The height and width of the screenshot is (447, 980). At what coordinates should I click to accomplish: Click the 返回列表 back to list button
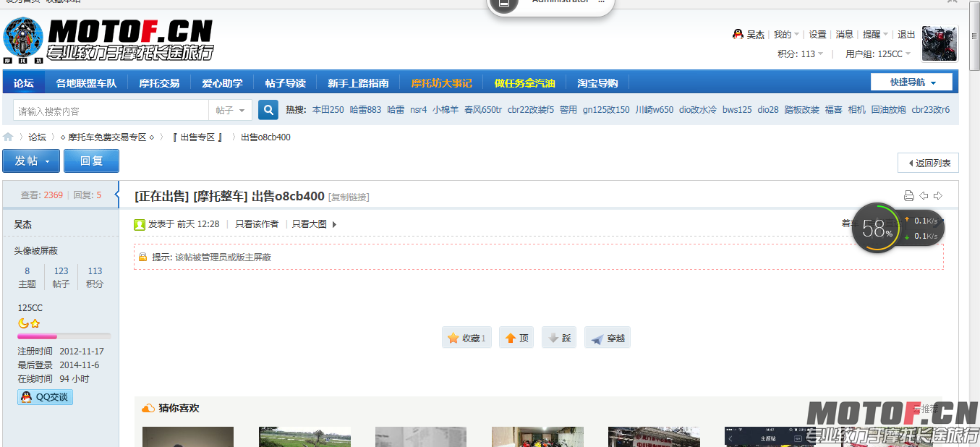[928, 163]
